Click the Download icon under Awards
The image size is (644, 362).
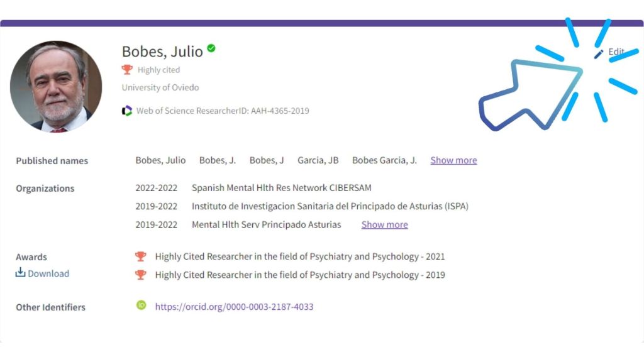click(x=21, y=273)
